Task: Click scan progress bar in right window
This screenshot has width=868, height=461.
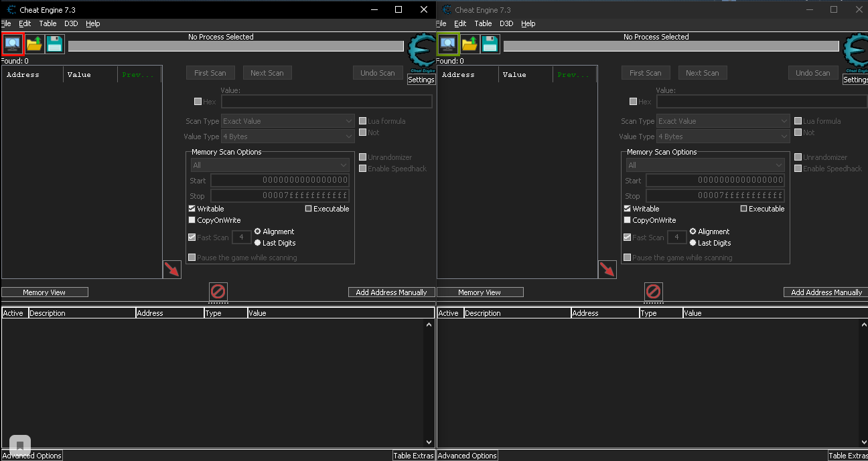Action: pos(671,46)
